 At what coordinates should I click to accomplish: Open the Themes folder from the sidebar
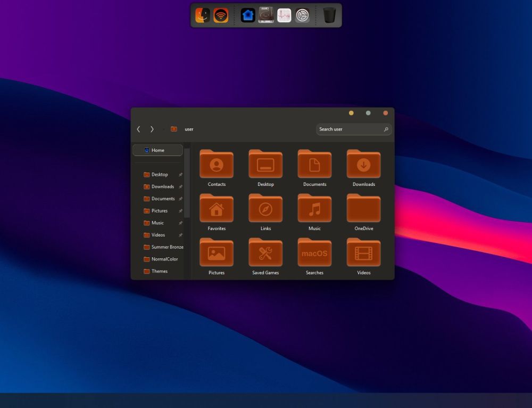click(x=159, y=271)
